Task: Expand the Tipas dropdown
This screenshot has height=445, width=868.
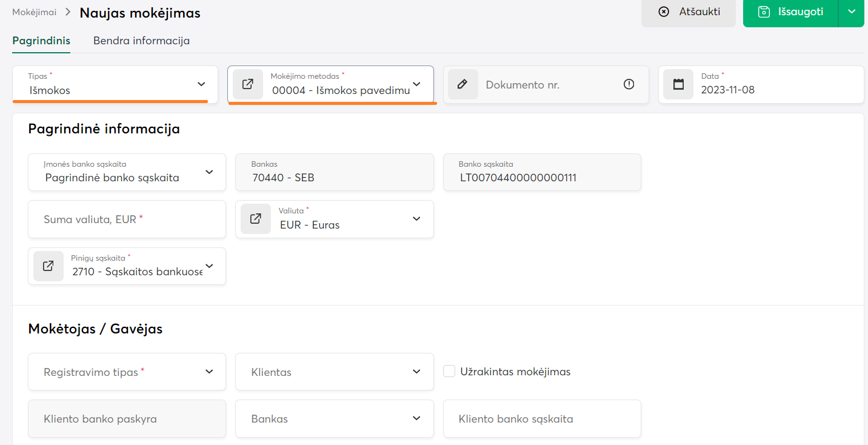Action: coord(201,84)
